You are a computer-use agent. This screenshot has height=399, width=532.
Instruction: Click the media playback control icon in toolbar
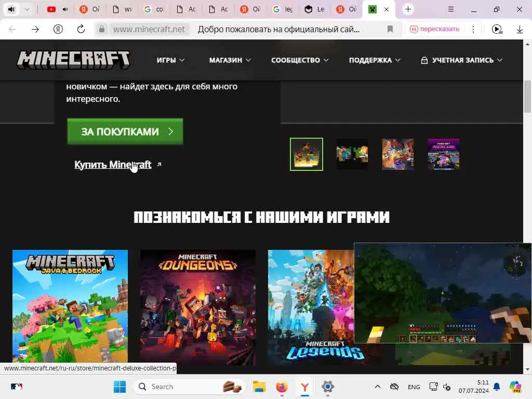tap(497, 30)
